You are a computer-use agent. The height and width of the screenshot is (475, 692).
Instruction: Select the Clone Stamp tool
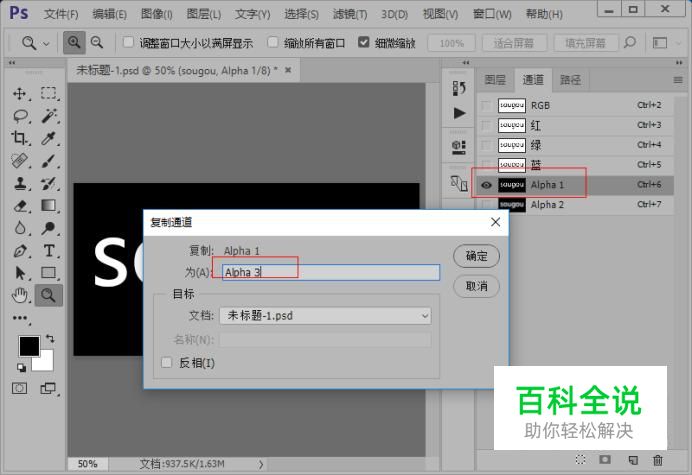(x=19, y=183)
